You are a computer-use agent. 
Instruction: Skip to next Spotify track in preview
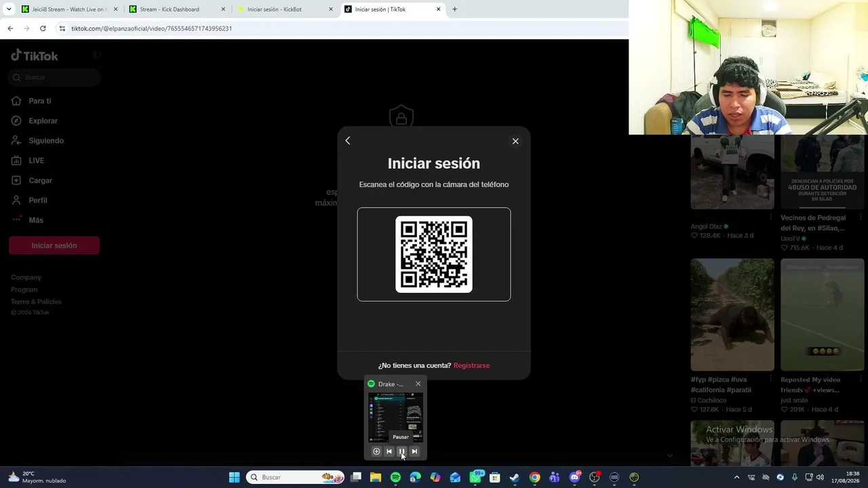(414, 451)
